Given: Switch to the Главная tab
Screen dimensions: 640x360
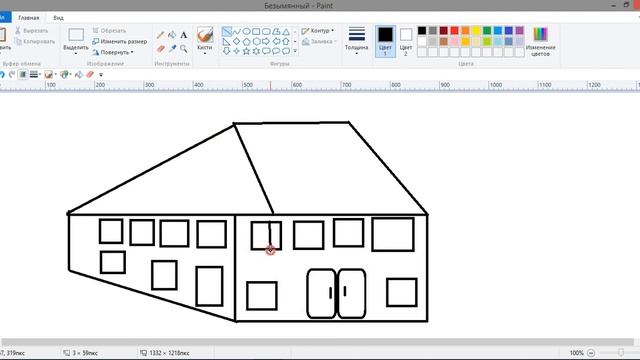Looking at the screenshot, I should 29,18.
